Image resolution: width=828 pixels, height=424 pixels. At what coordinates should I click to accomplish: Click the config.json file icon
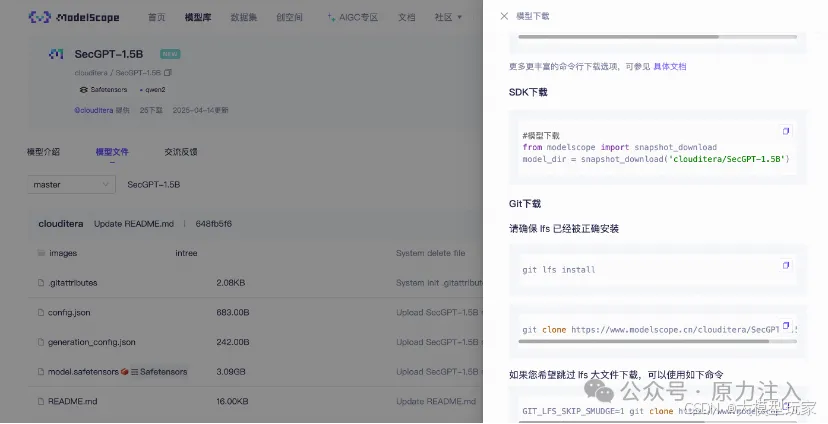[41, 313]
